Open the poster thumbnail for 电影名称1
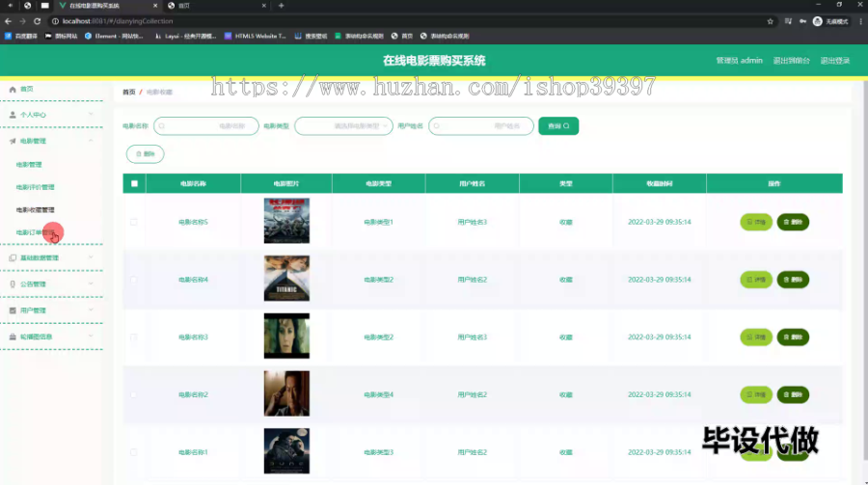Image resolution: width=868 pixels, height=485 pixels. pyautogui.click(x=286, y=450)
